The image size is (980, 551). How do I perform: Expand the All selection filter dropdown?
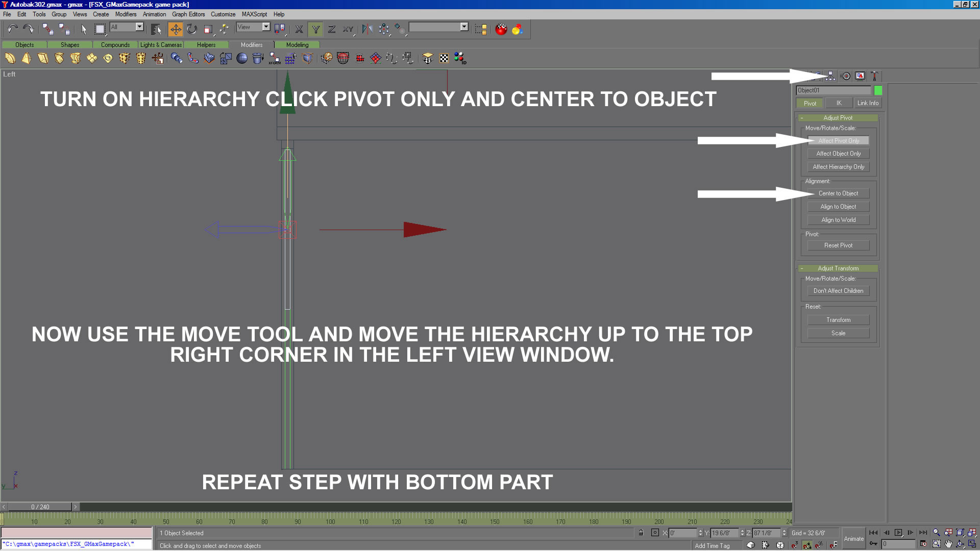(139, 27)
